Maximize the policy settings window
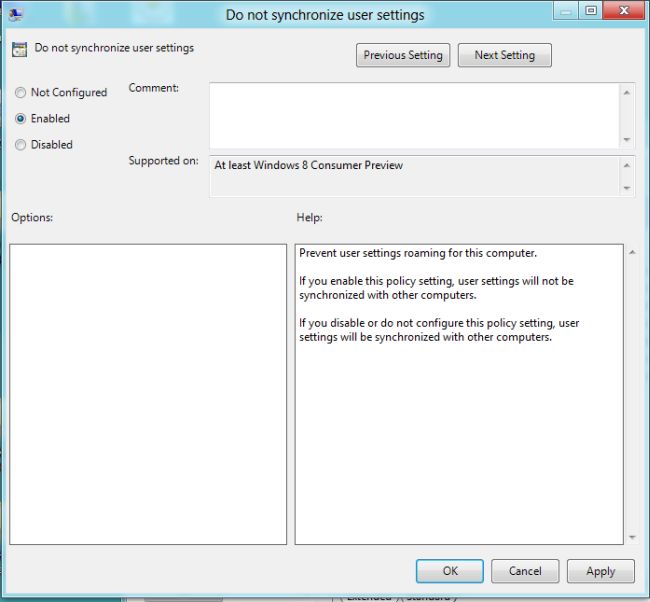Viewport: 650px width, 602px height. pyautogui.click(x=591, y=11)
